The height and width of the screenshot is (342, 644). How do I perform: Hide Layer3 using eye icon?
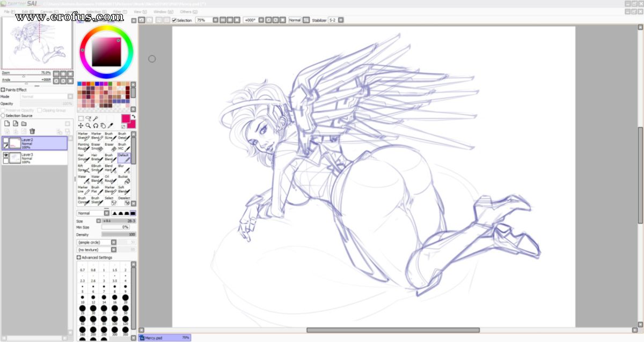(5, 155)
